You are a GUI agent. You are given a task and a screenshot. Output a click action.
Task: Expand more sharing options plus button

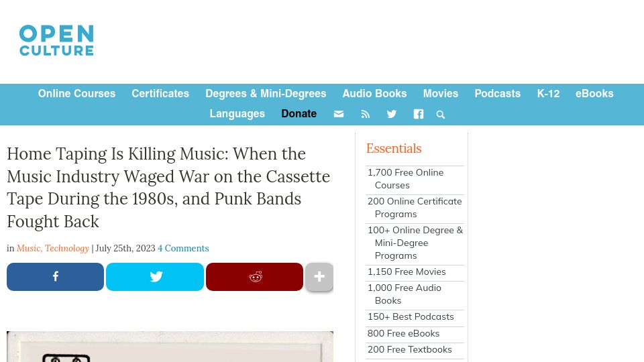319,277
